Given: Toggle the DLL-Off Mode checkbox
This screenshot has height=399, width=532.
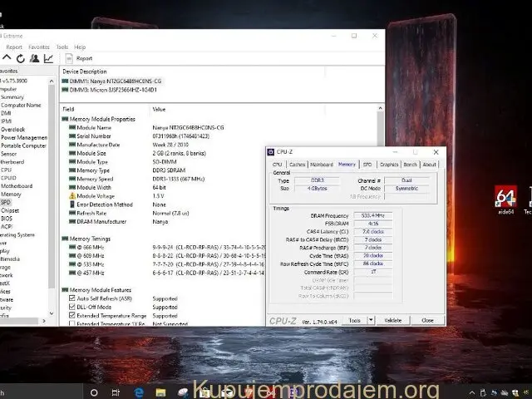Looking at the screenshot, I should click(x=71, y=307).
